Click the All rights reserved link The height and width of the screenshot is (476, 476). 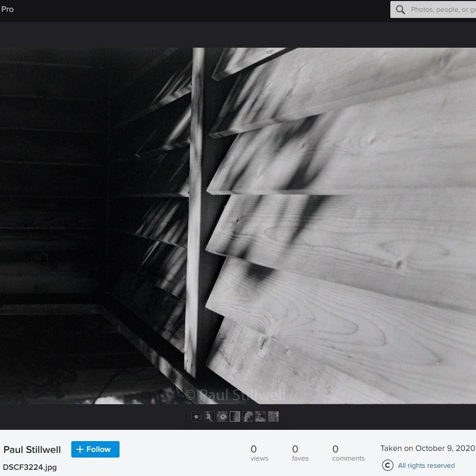coord(426,466)
